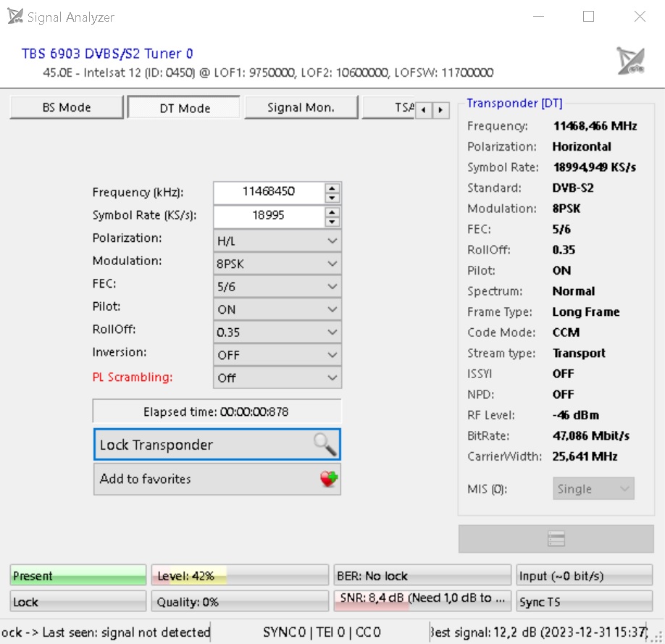Click the Code Mode value CCM
The image size is (665, 644).
coord(566,333)
